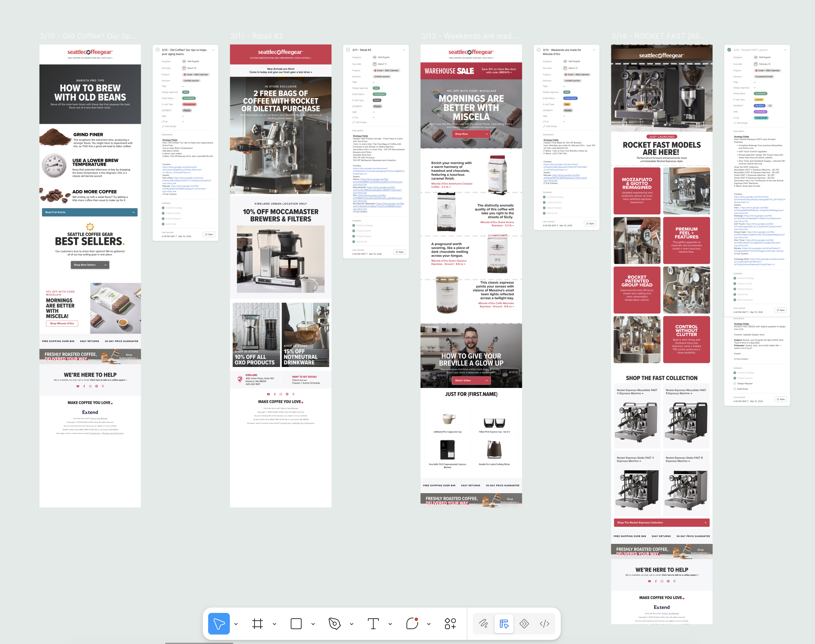Open the Actions shapes-plus tool
Viewport: 815px width, 644px height.
tap(450, 624)
